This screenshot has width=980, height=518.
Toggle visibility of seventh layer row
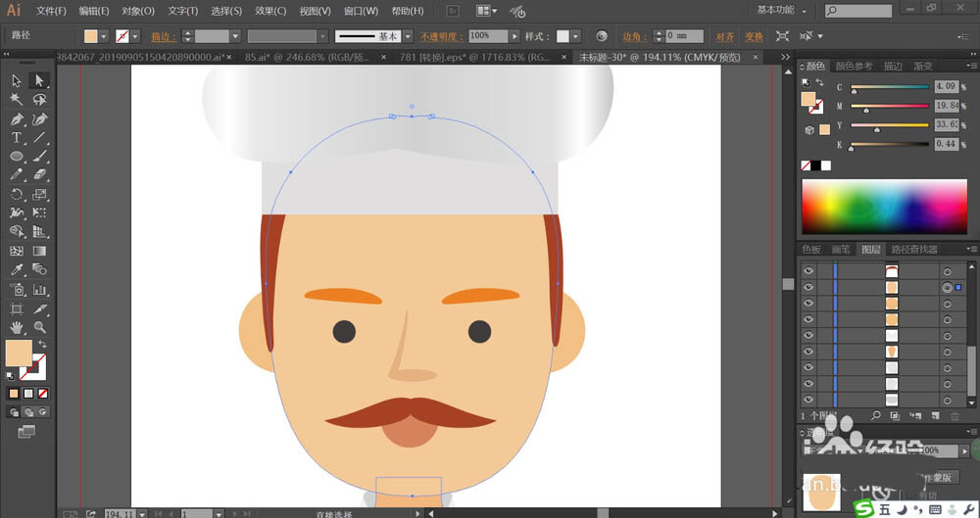click(x=808, y=367)
